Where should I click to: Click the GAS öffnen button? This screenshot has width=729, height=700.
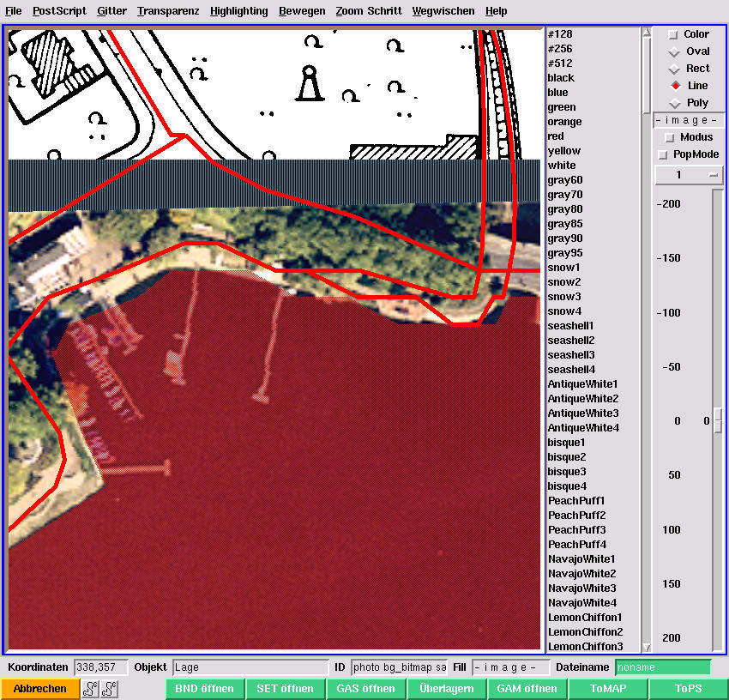pyautogui.click(x=366, y=689)
